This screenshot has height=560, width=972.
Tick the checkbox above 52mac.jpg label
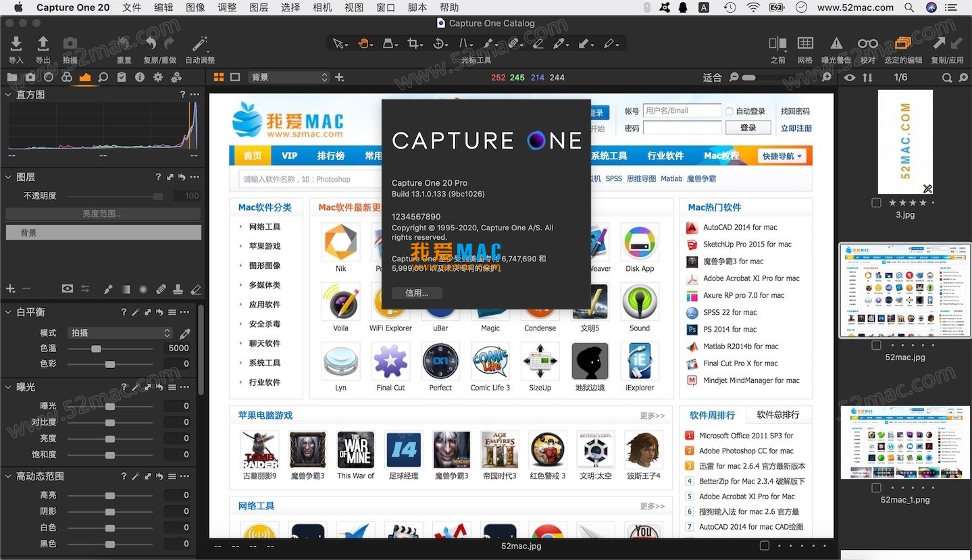click(876, 345)
